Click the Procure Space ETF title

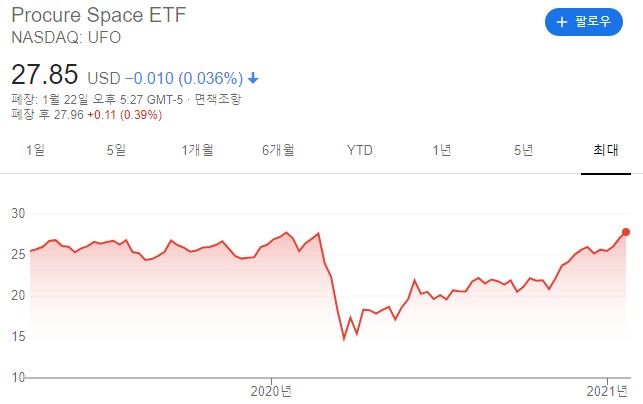coord(98,17)
